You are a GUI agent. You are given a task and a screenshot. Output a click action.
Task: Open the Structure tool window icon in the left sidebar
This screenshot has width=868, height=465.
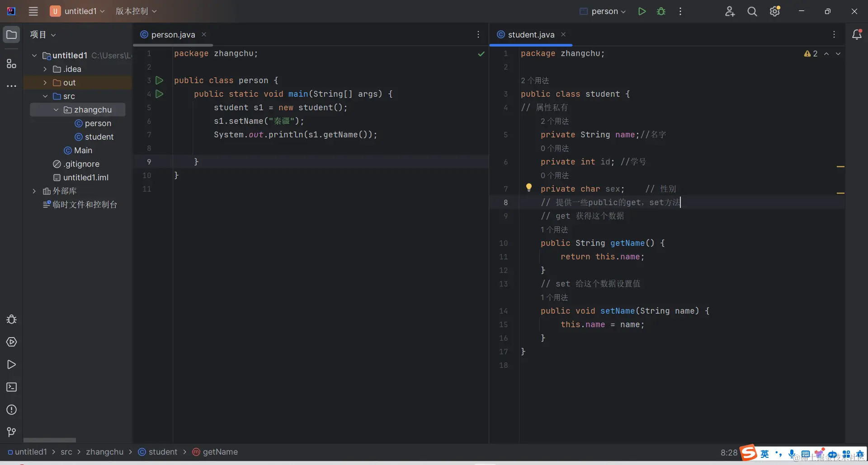coord(11,64)
